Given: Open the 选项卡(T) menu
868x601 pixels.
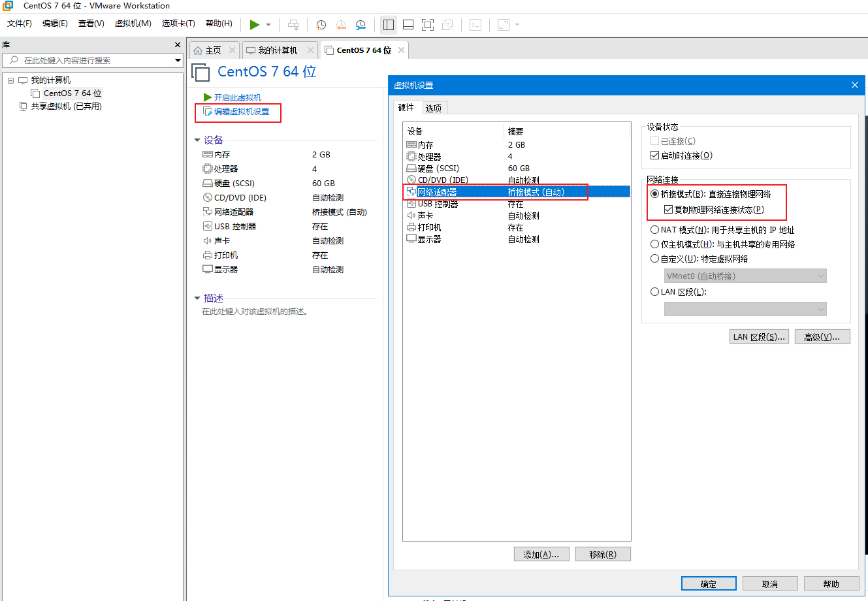Looking at the screenshot, I should click(178, 24).
